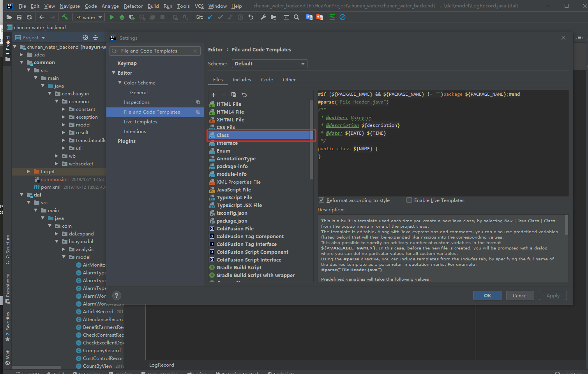Collapse the Editor settings section
Image resolution: width=588 pixels, height=374 pixels.
(x=114, y=73)
